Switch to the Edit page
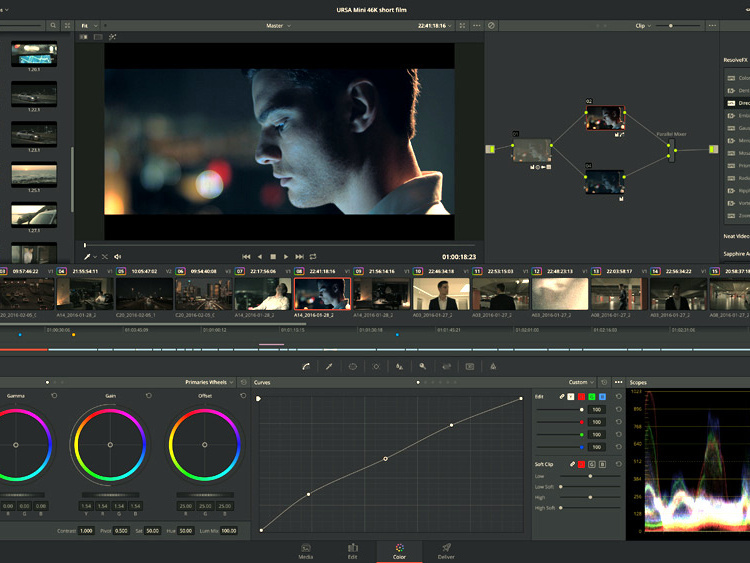Viewport: 750px width, 563px height. click(353, 551)
